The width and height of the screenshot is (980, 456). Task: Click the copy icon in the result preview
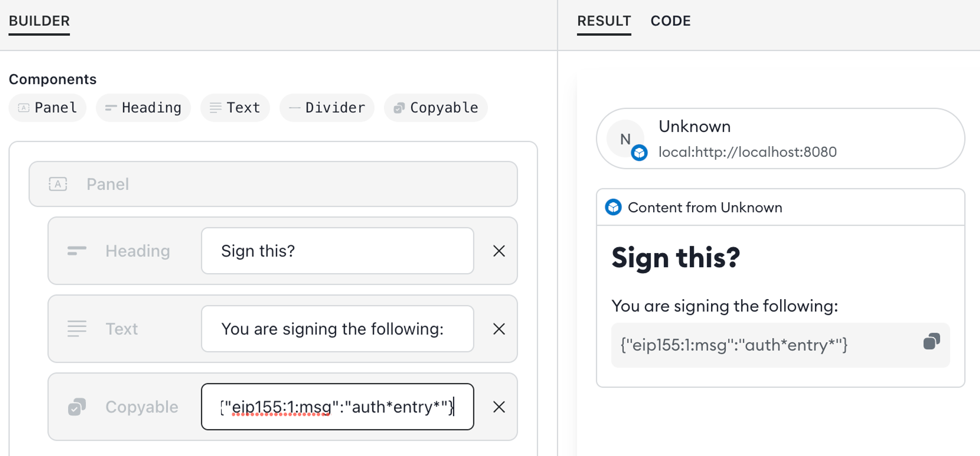pos(931,341)
